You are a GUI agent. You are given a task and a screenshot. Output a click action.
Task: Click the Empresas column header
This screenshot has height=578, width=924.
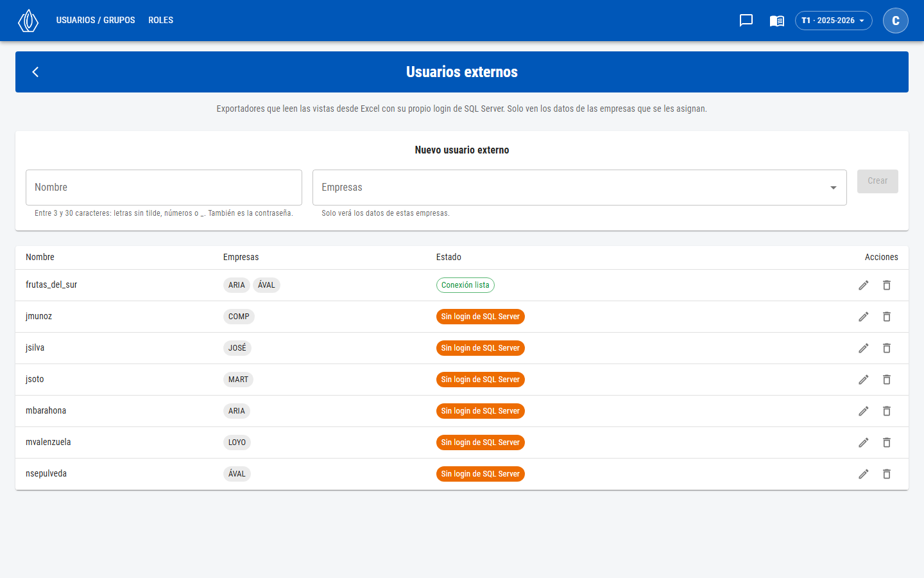(241, 257)
